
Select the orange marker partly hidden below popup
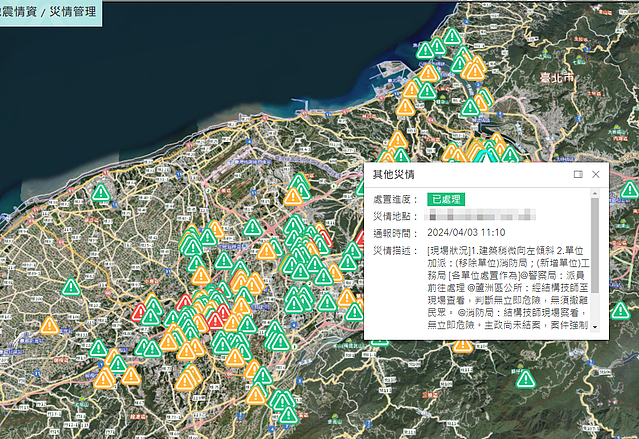pyautogui.click(x=463, y=346)
